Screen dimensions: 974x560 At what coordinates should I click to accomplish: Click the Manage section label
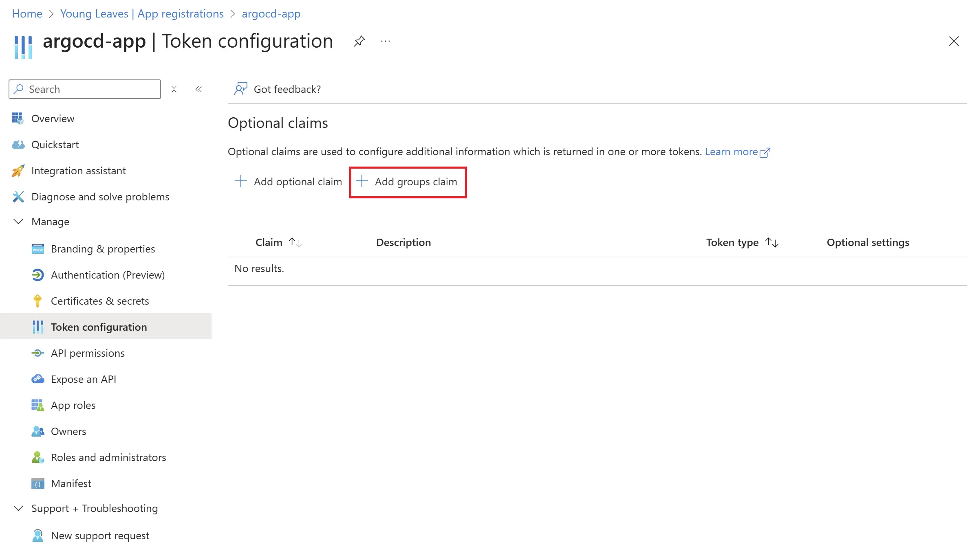point(50,222)
